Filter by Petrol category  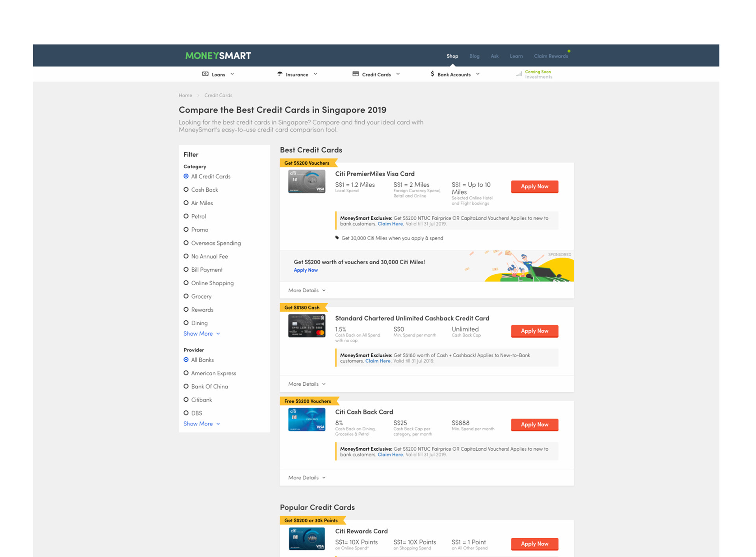pyautogui.click(x=195, y=216)
